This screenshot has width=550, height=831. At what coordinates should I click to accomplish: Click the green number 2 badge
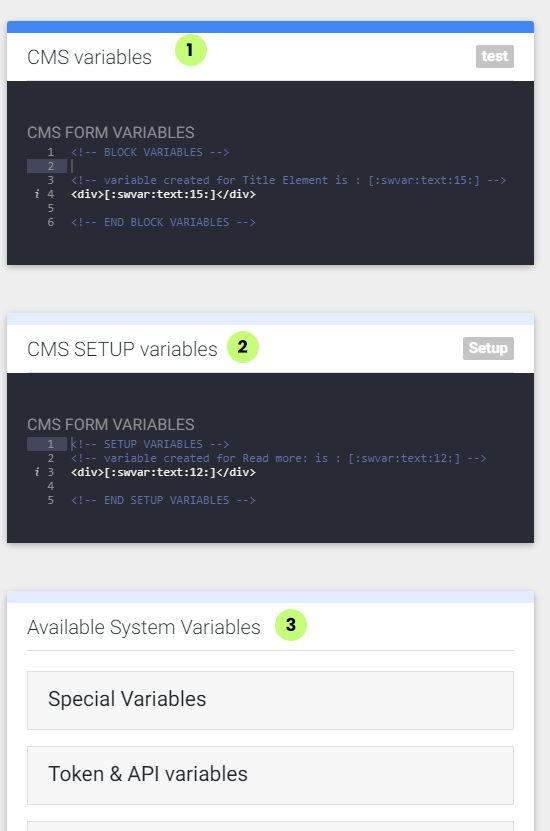(243, 347)
